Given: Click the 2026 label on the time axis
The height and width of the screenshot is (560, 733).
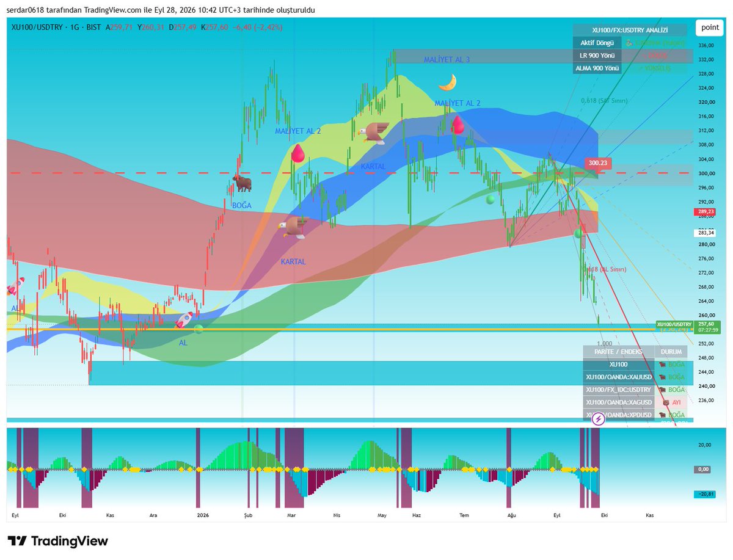Looking at the screenshot, I should coord(203,515).
